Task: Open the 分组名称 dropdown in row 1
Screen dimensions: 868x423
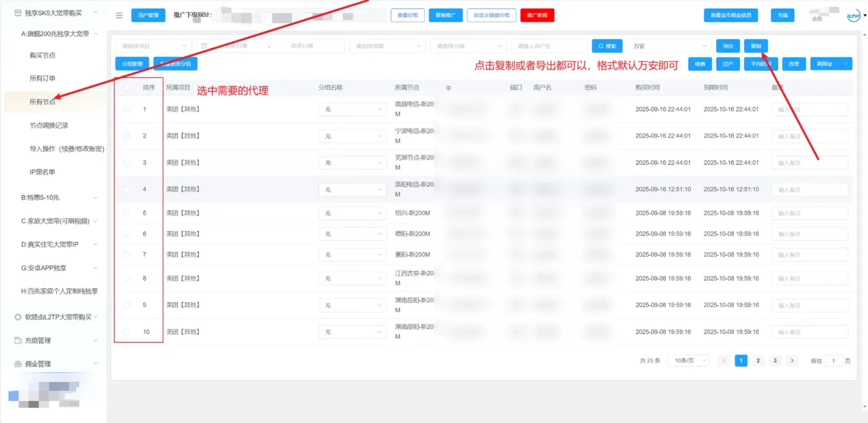Action: (x=353, y=109)
